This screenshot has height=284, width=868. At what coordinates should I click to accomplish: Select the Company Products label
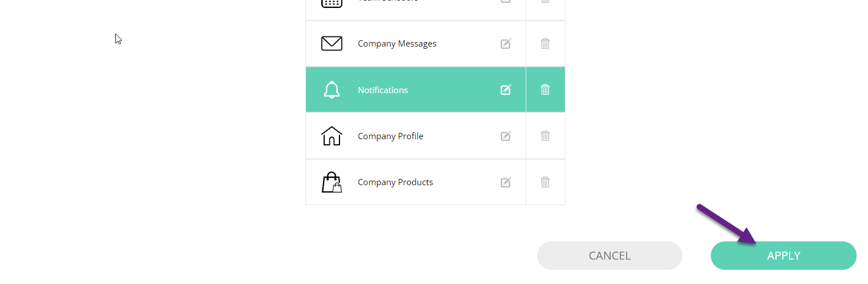click(395, 182)
